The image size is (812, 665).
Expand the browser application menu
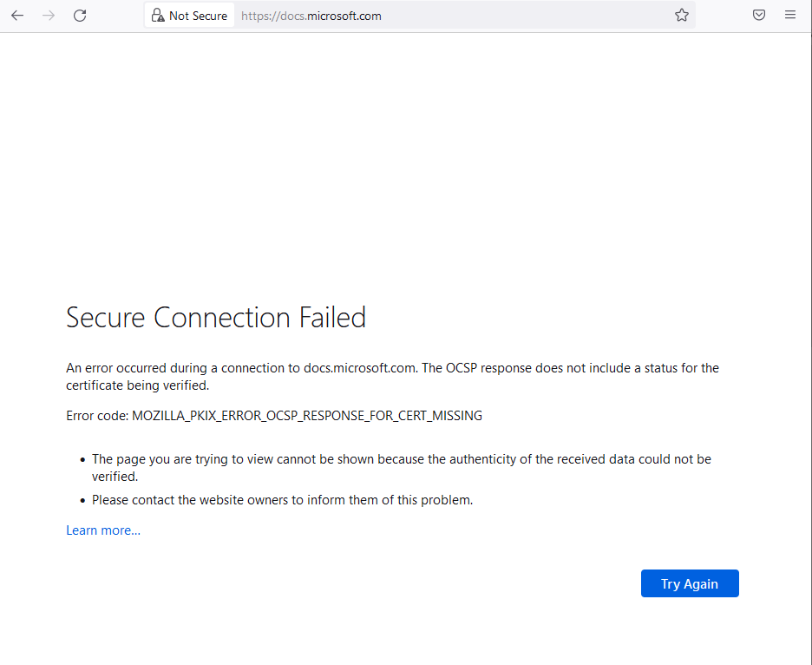coord(790,15)
